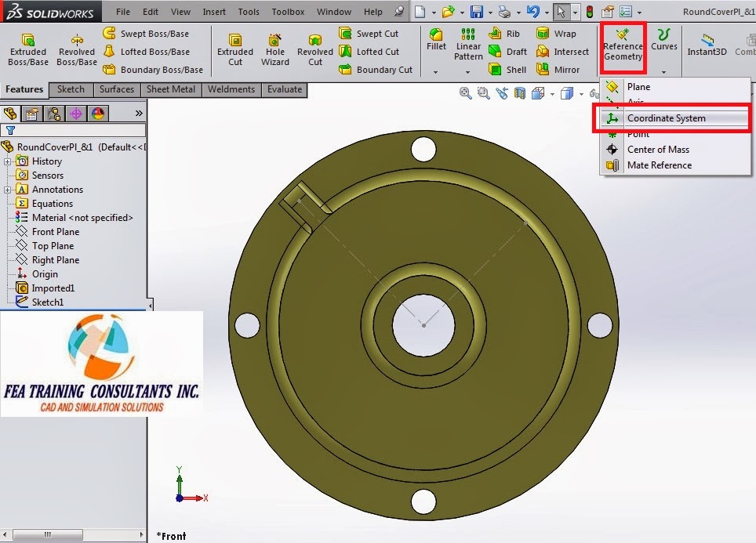The image size is (756, 543).
Task: Open the File menu
Action: pos(123,12)
